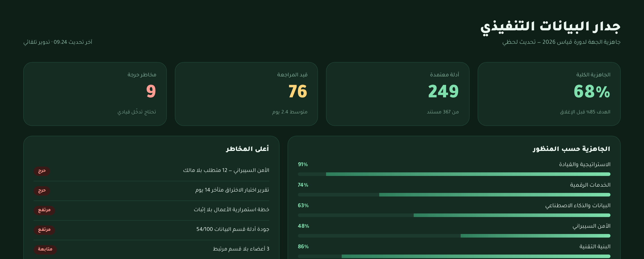Click the 86% value
This screenshot has height=259, width=644.
coord(303,246)
